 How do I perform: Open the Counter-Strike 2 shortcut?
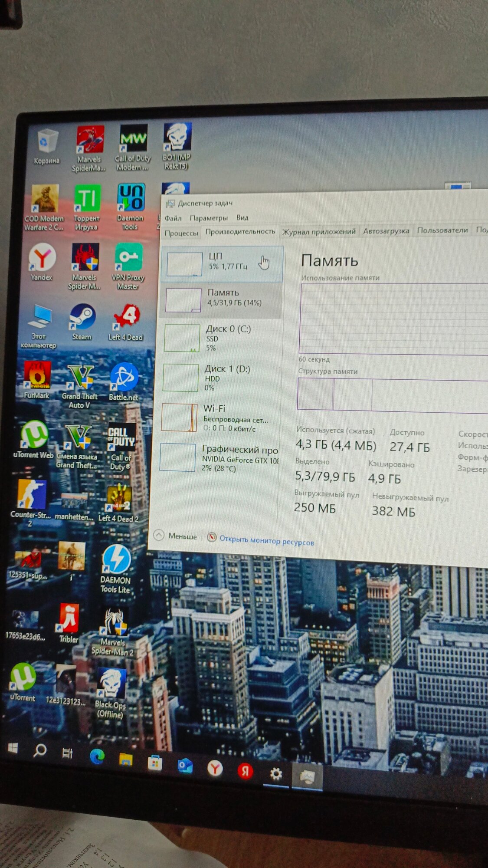(31, 503)
